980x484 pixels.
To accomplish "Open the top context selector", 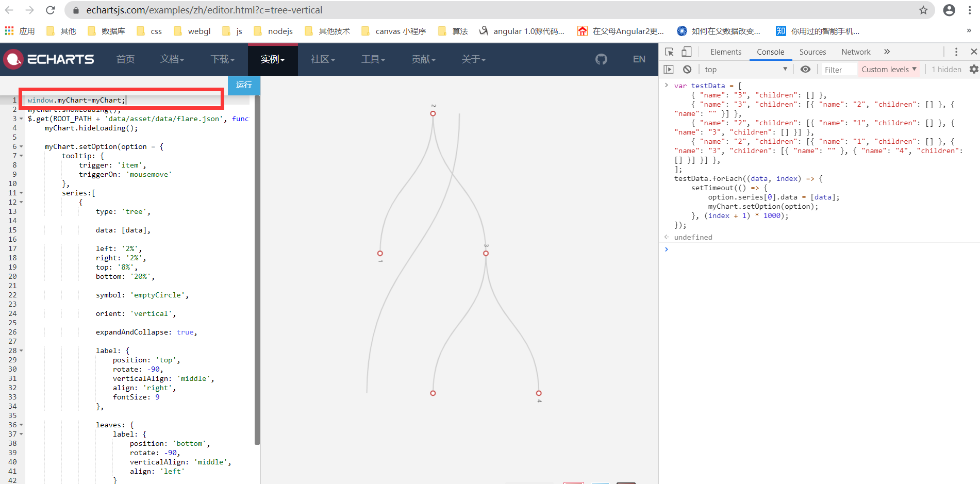I will coord(746,69).
